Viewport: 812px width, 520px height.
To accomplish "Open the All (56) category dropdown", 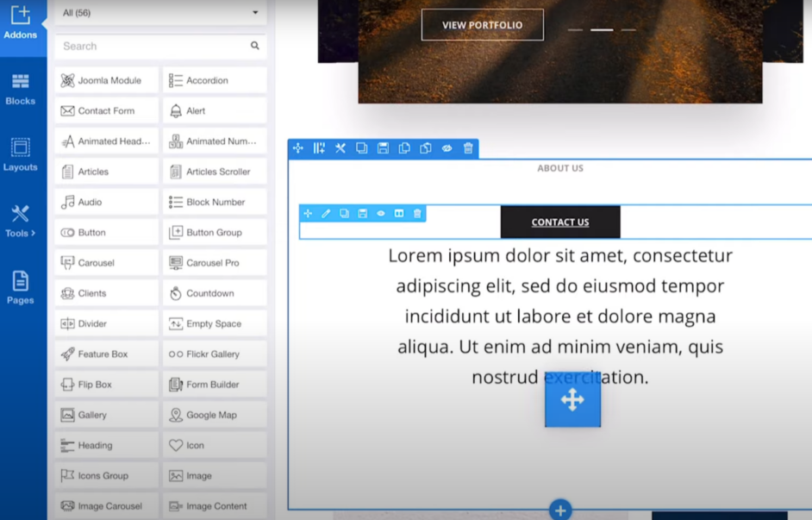I will click(160, 13).
